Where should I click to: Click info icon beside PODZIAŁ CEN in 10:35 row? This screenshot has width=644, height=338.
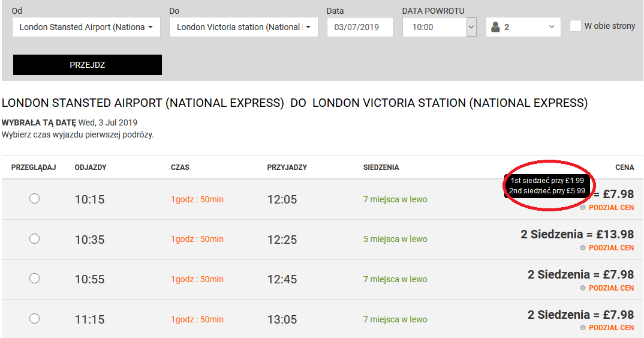point(583,248)
